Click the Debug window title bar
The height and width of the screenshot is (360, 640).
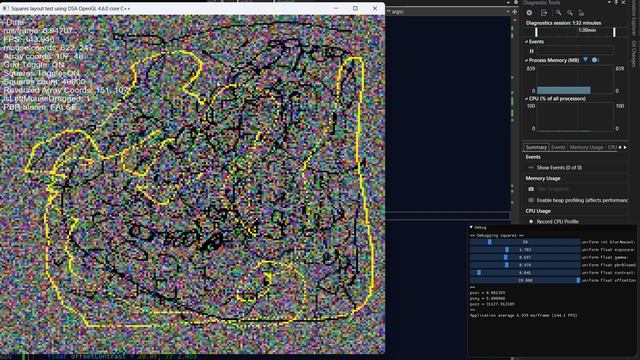click(553, 227)
